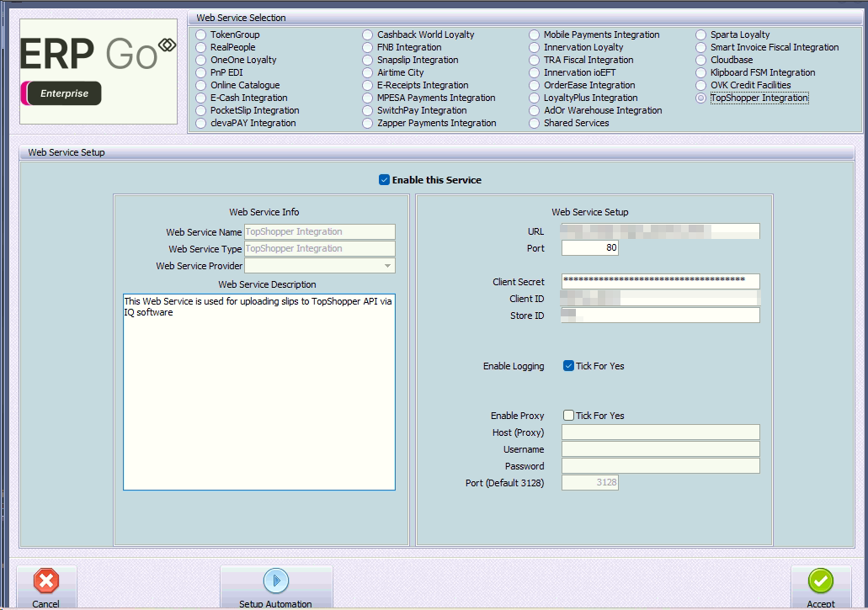Click the ERP Go Enterprise logo
Screen dimensions: 868x610
tap(99, 72)
